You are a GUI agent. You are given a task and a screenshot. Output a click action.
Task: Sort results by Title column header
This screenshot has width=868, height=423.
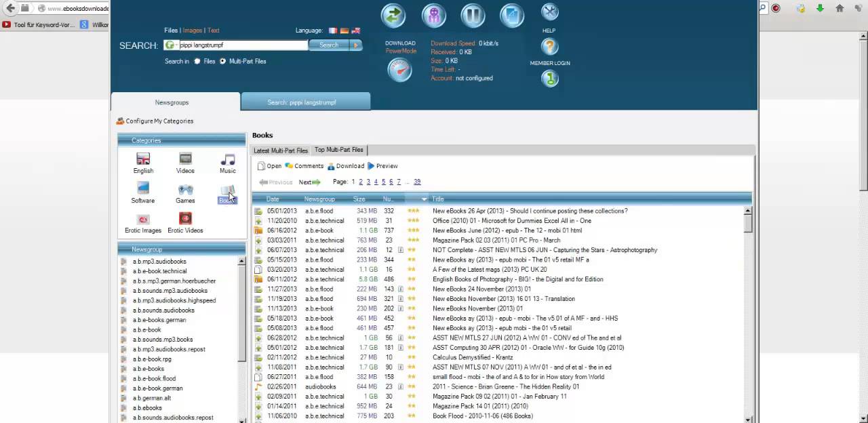(x=438, y=199)
